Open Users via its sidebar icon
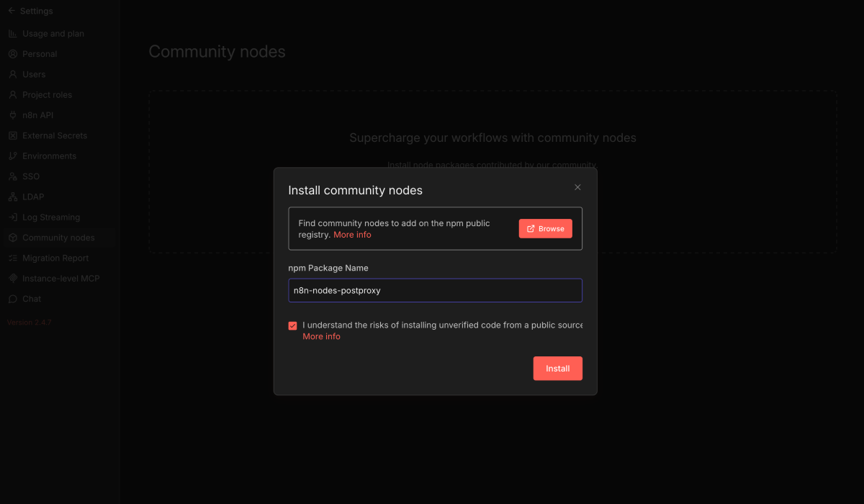The image size is (864, 504). pos(12,74)
